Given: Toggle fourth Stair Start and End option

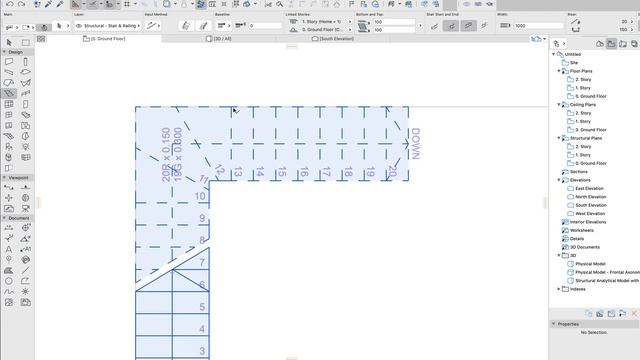Looking at the screenshot, I should (x=484, y=26).
